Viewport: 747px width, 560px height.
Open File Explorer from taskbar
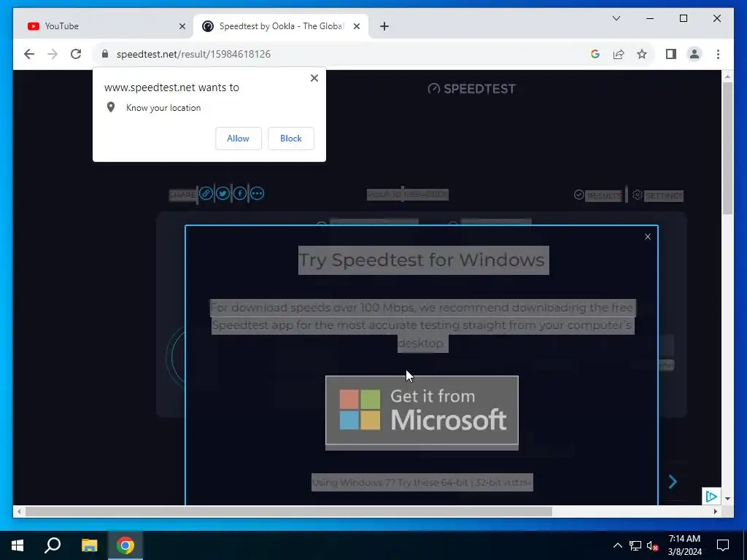(x=89, y=545)
